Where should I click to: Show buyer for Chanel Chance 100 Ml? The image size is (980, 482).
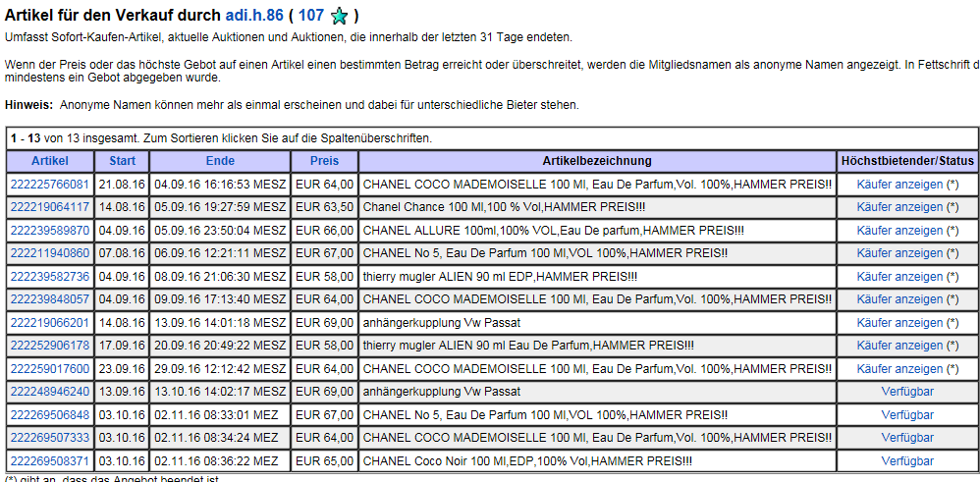pyautogui.click(x=899, y=207)
